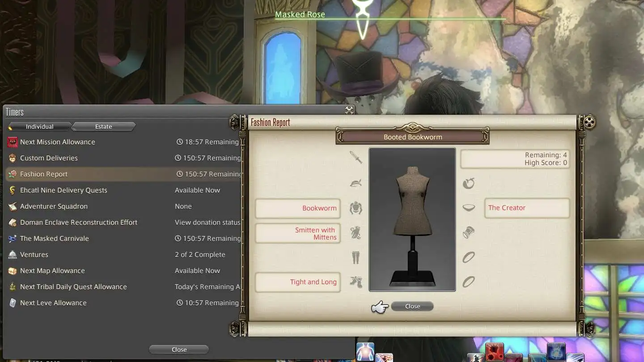
Task: Select the feet boots slot icon
Action: (356, 282)
